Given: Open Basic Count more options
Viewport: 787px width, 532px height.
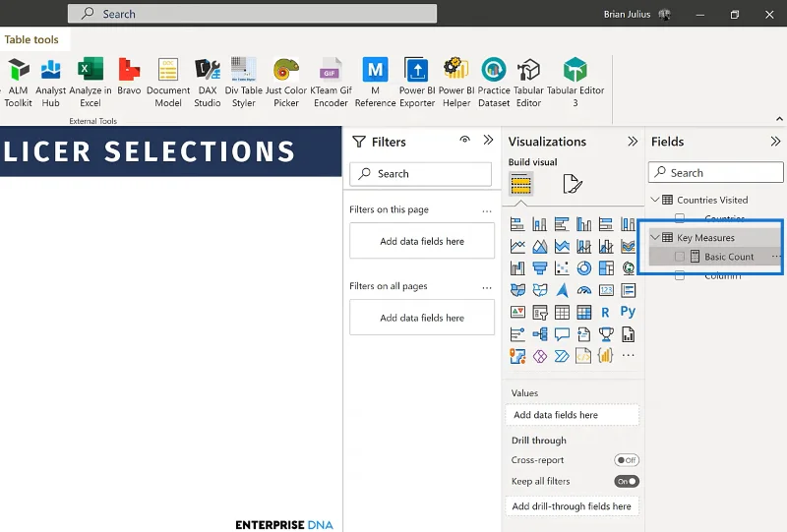Looking at the screenshot, I should [776, 257].
